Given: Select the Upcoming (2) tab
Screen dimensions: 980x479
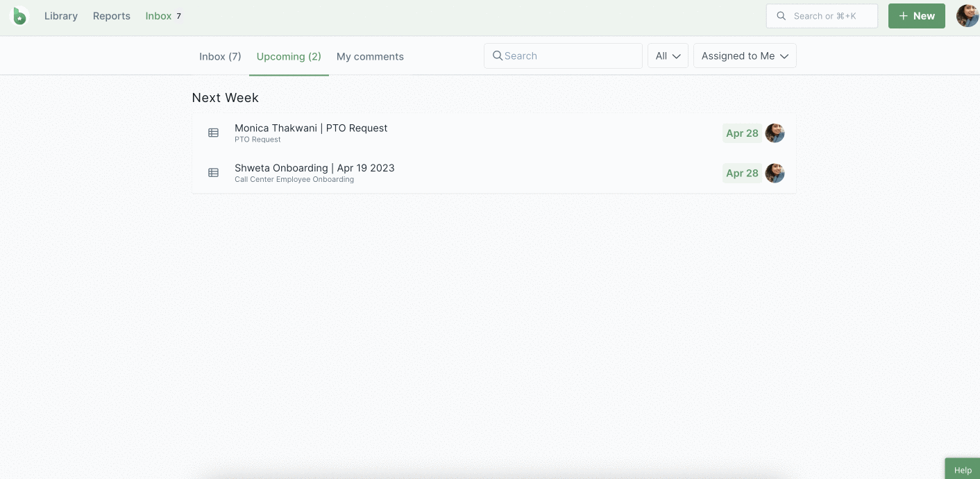Looking at the screenshot, I should pyautogui.click(x=289, y=57).
